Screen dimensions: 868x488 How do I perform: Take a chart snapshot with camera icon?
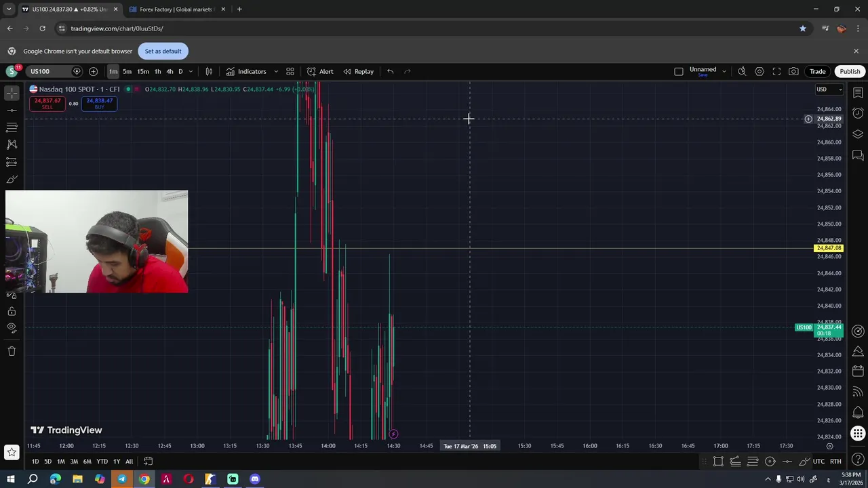793,71
